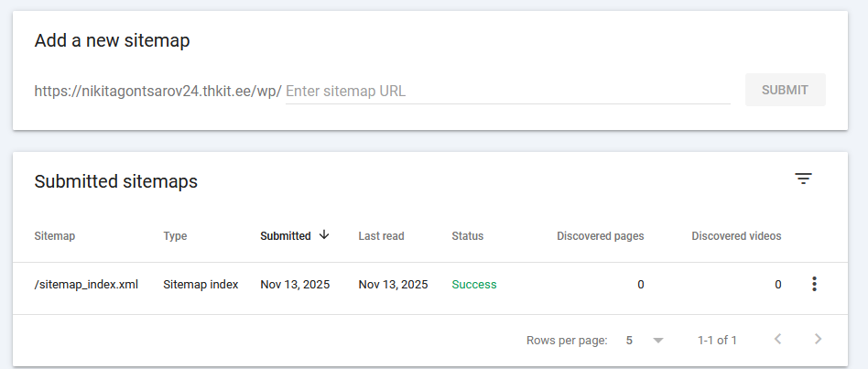Open the filter rows icon
Viewport: 868px width, 369px height.
[x=803, y=179]
